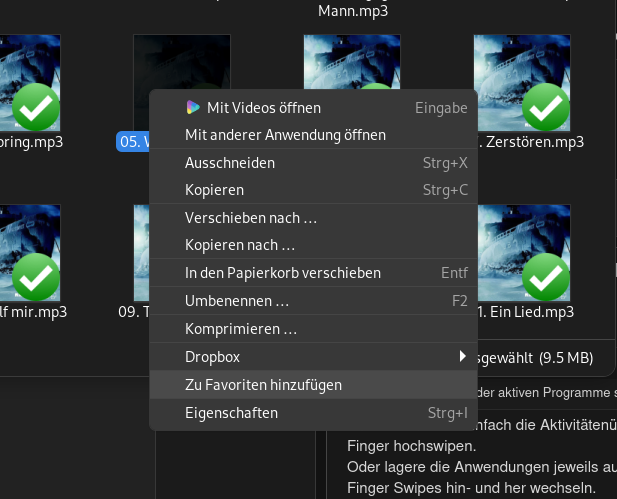Expand the Dropbox submenu arrow
The image size is (617, 499).
point(463,357)
